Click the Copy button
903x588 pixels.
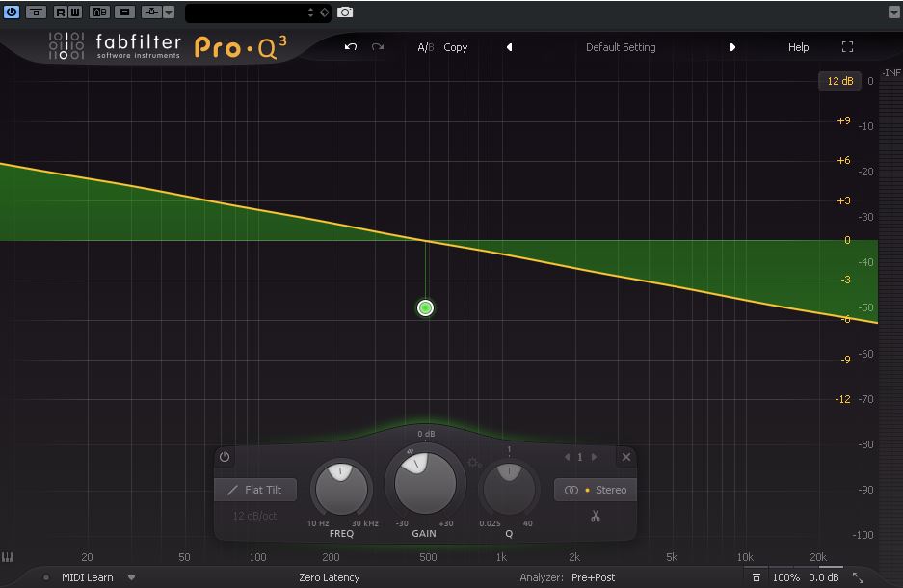(x=456, y=47)
